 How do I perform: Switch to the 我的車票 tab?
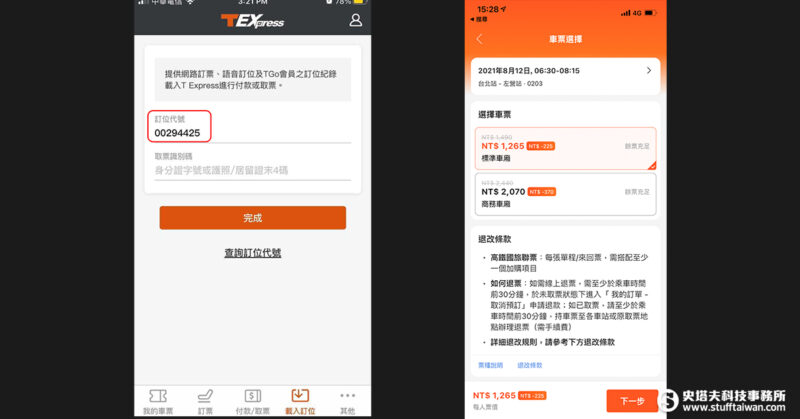click(x=158, y=402)
